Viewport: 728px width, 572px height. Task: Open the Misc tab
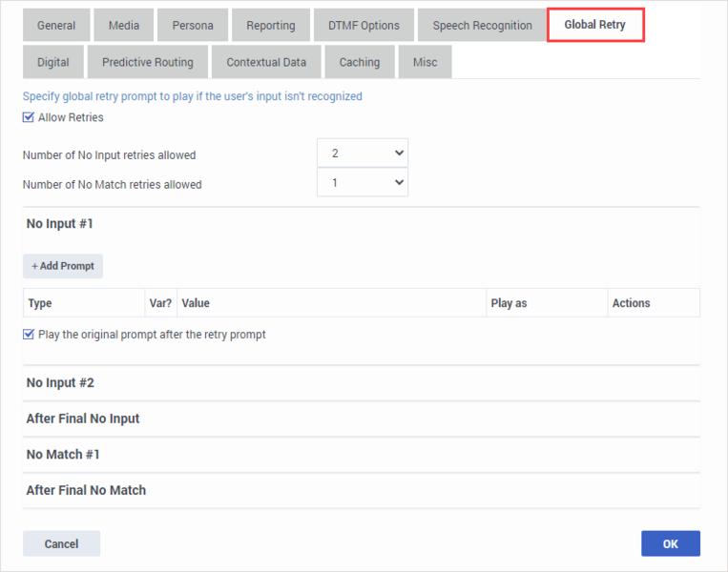click(x=425, y=62)
